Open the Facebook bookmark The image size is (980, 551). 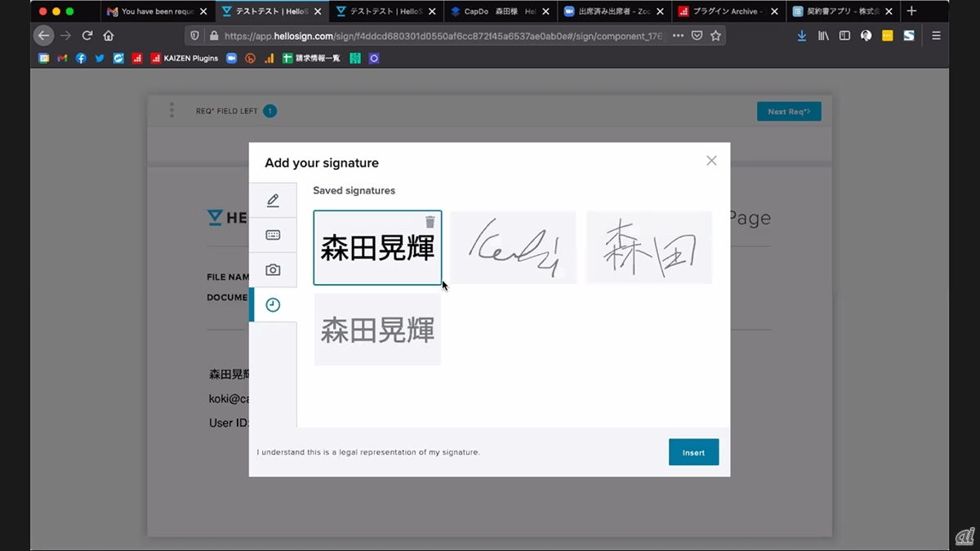click(x=81, y=58)
